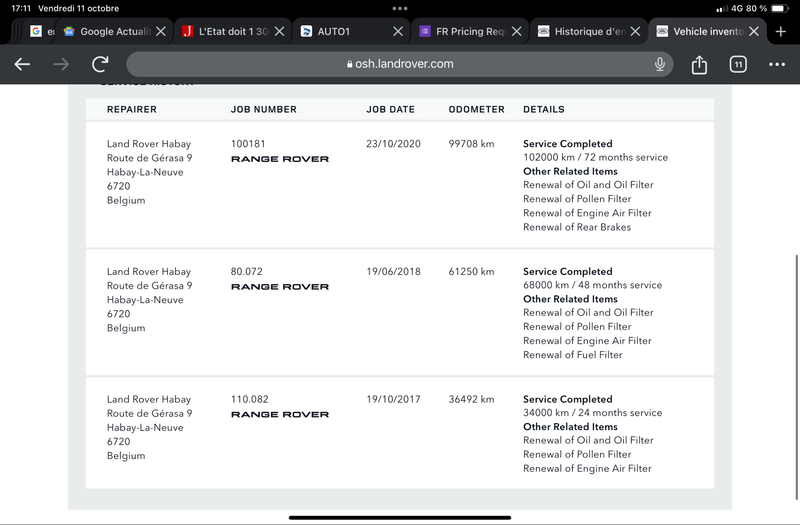Image resolution: width=800 pixels, height=525 pixels.
Task: Close the L'Etat doit tab
Action: tap(279, 32)
